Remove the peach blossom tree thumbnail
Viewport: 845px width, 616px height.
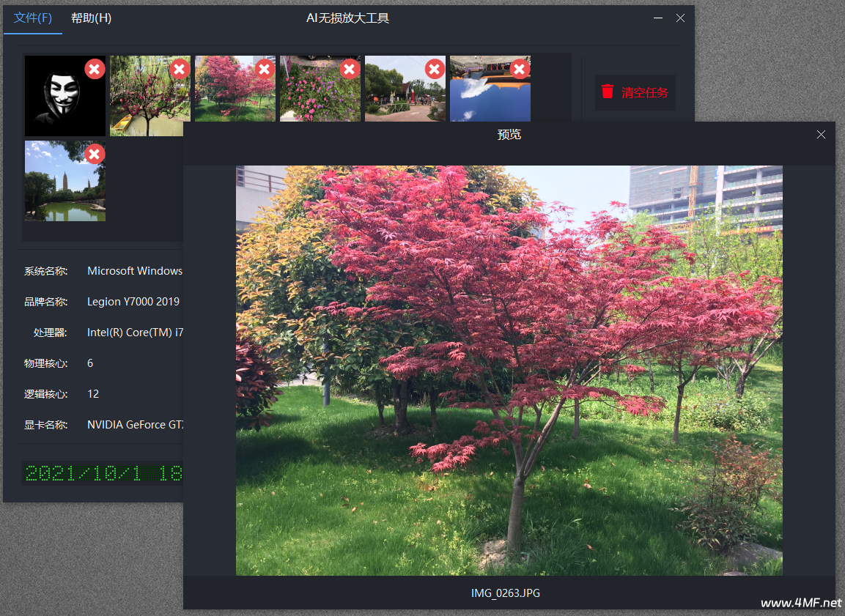coord(180,69)
